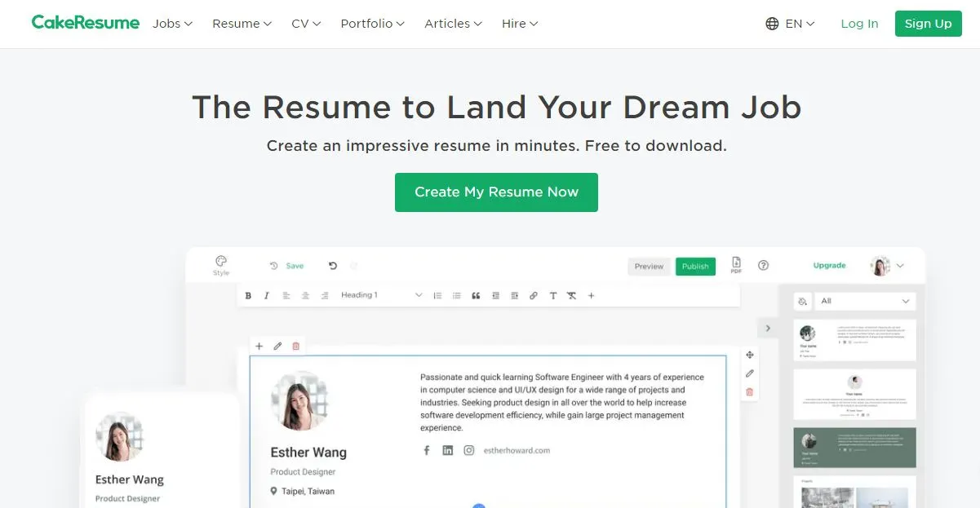This screenshot has width=980, height=508.
Task: Open the All templates filter dropdown
Action: point(865,302)
